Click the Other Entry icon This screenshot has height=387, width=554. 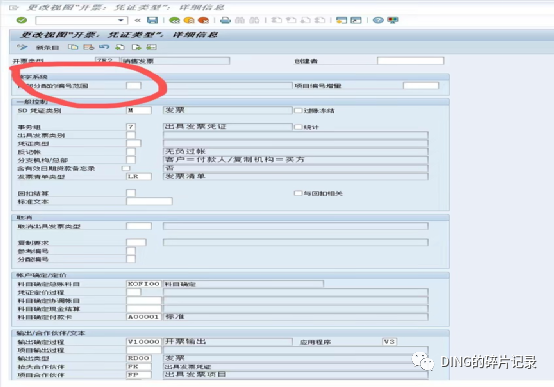tap(152, 47)
